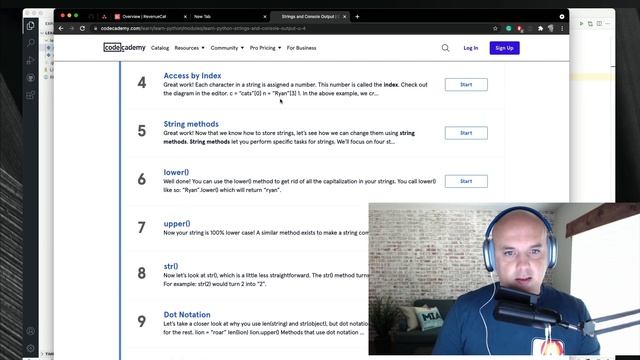Open the Grammarly extension icon

tap(509, 29)
